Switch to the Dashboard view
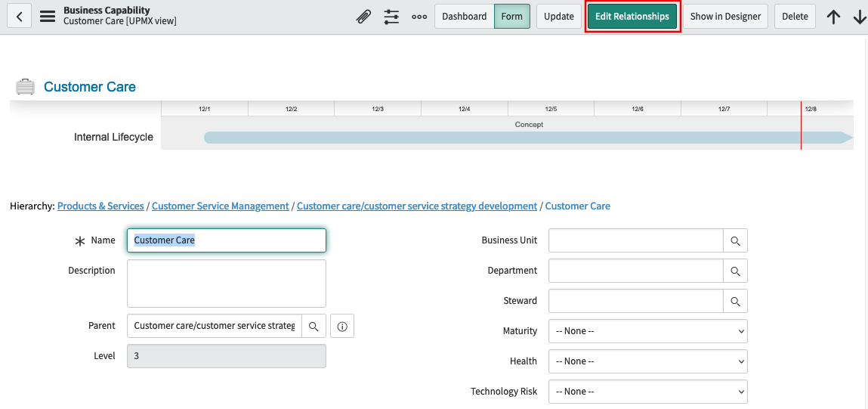 (464, 17)
